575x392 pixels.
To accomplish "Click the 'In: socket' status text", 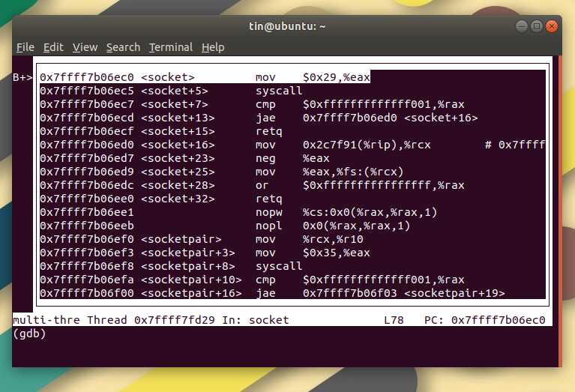I will click(x=256, y=320).
